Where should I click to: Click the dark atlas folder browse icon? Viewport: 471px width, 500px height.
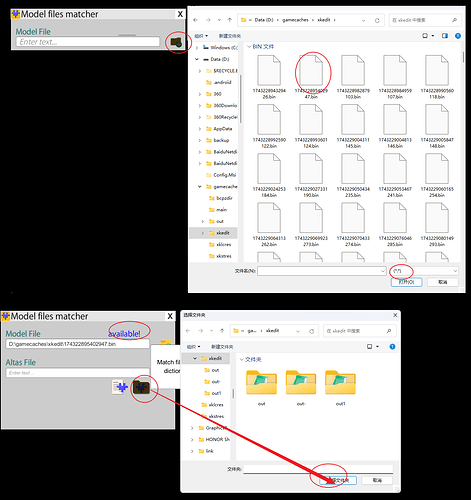[x=141, y=387]
